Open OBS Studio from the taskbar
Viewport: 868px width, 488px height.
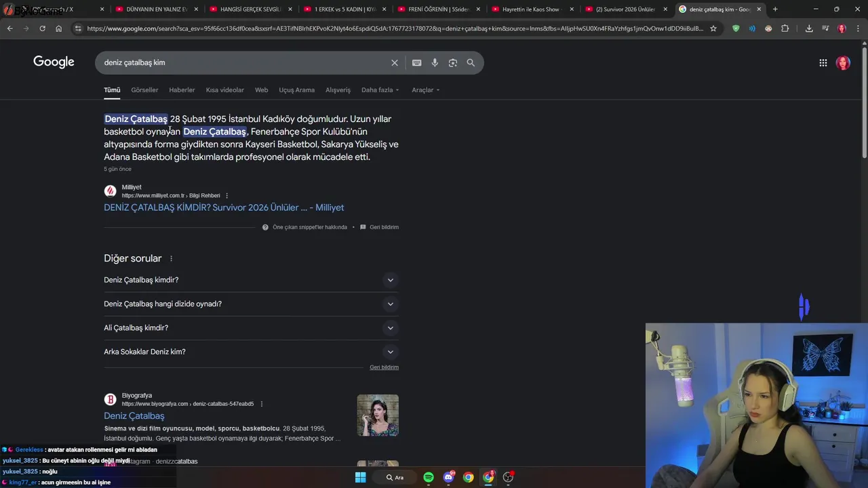coord(508,477)
